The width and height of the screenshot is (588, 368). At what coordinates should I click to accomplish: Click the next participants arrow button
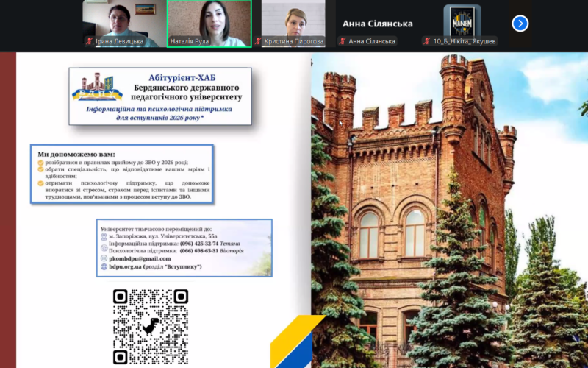(x=520, y=24)
